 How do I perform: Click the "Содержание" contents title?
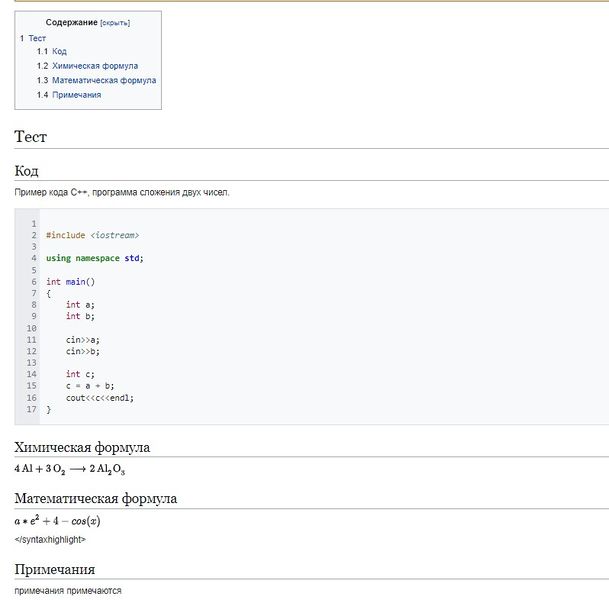[x=71, y=22]
